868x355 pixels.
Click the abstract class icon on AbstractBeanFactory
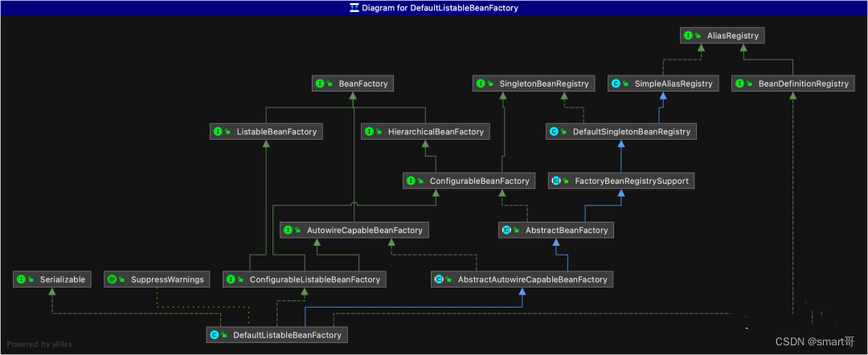506,230
